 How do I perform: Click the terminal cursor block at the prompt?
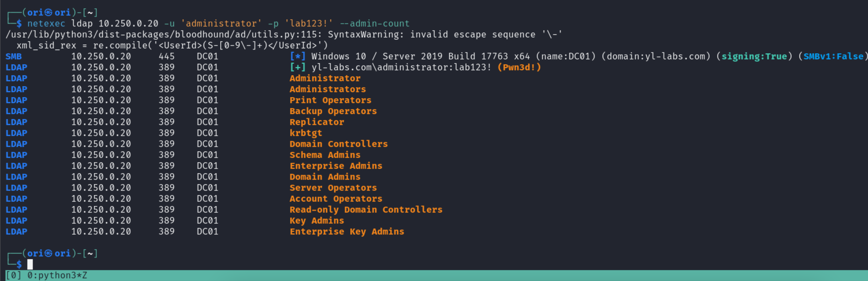point(30,264)
